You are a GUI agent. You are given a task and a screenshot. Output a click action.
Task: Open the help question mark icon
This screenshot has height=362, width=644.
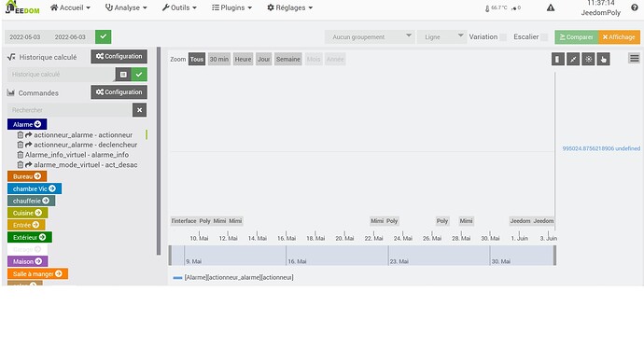click(634, 7)
